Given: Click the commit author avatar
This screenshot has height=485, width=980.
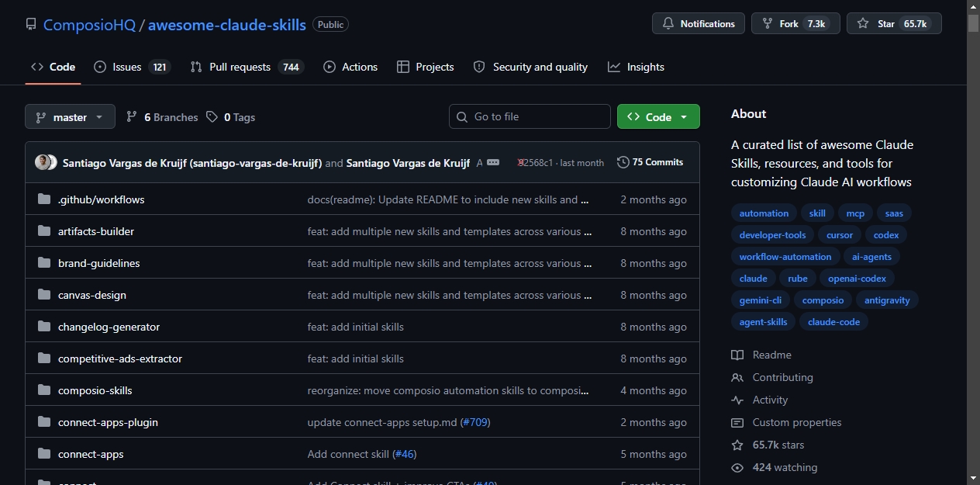Looking at the screenshot, I should coord(44,162).
